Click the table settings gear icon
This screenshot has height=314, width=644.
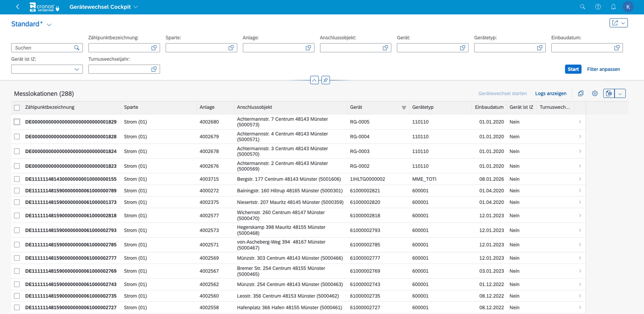pyautogui.click(x=595, y=93)
